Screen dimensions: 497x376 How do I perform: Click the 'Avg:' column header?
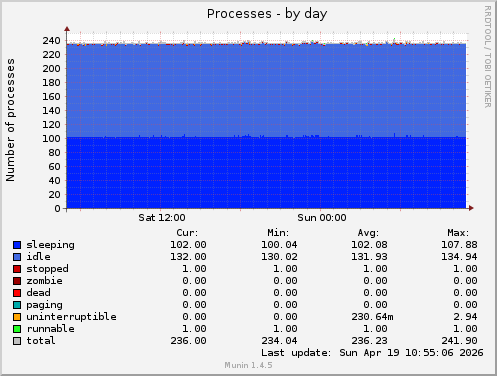(x=368, y=233)
